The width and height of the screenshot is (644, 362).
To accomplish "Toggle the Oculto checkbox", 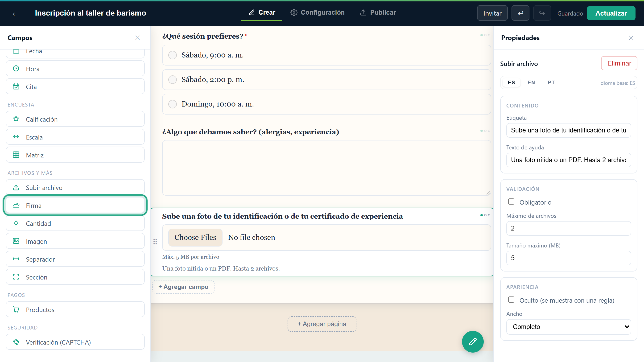I will pos(511,300).
